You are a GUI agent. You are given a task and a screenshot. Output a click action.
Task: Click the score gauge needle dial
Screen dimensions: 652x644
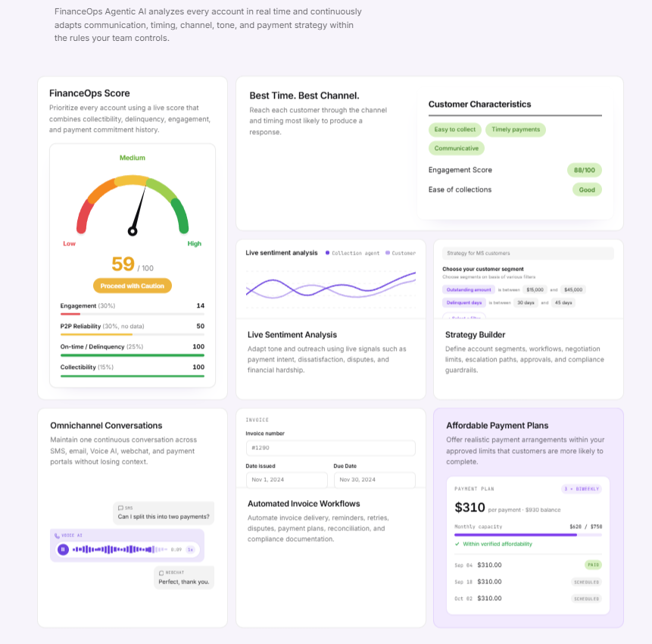pos(139,210)
